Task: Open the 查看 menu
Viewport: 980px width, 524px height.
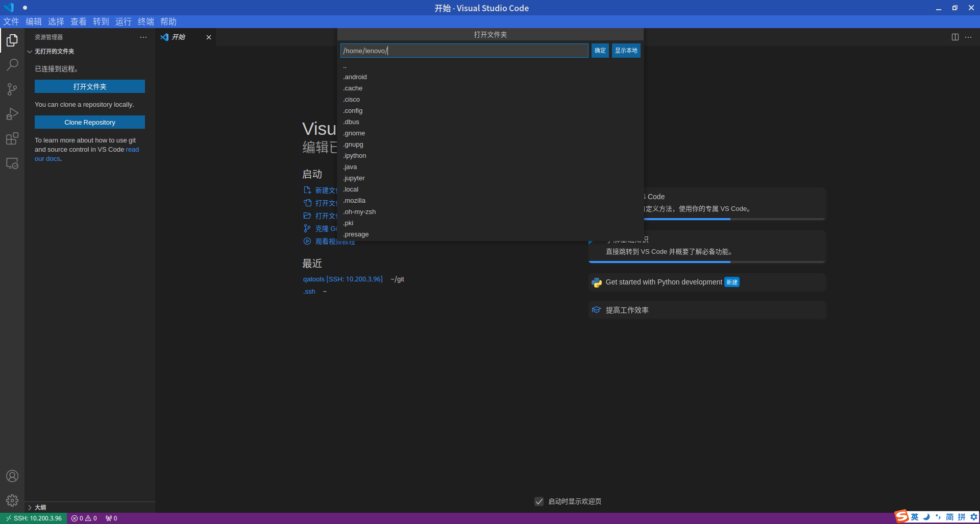Action: (79, 21)
